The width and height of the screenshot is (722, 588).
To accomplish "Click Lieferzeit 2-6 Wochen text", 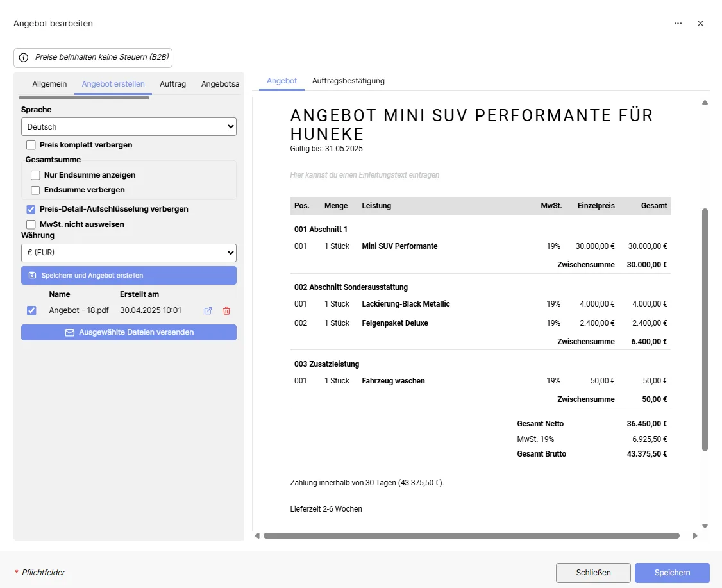I will pyautogui.click(x=326, y=509).
